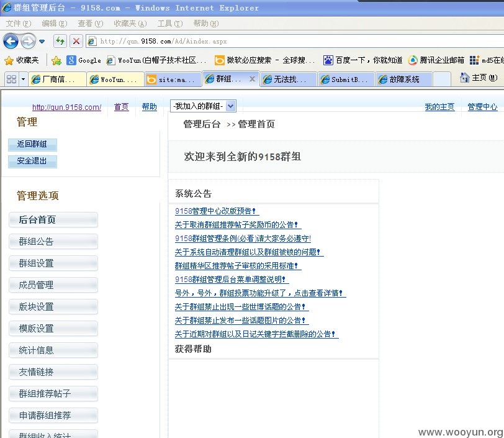Open the tab list dropdown arrow
504x438 pixels.
[x=23, y=79]
